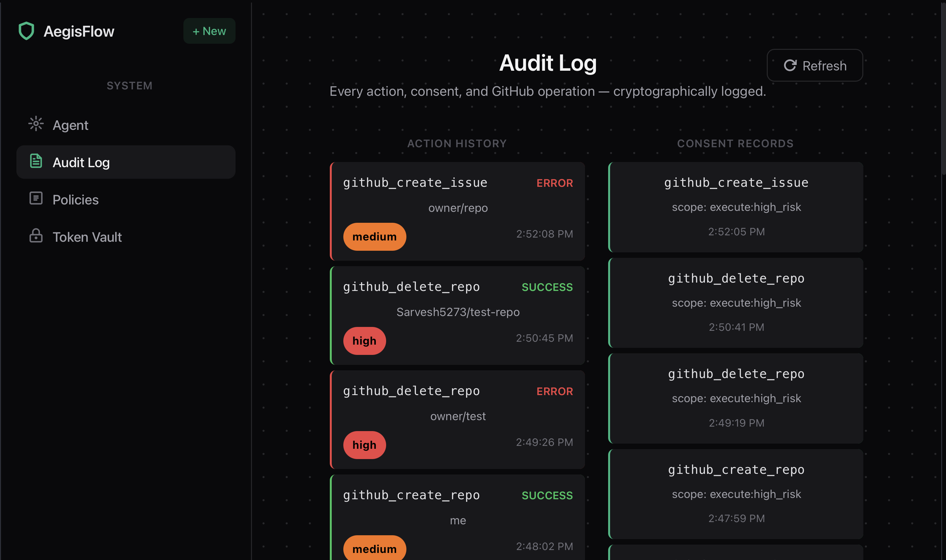The width and height of the screenshot is (946, 560).
Task: Click the high badge on owner/test entry
Action: [x=364, y=445]
